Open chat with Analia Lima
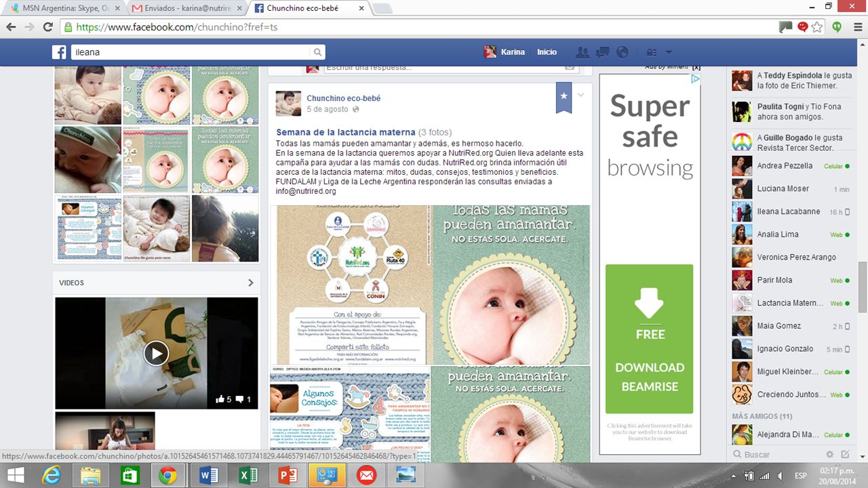 791,235
